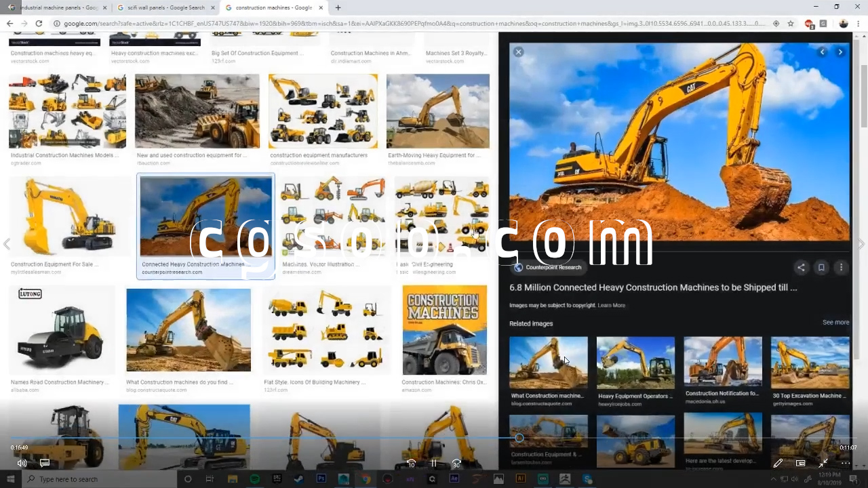Open 'New and used construction equipment' image

point(197,111)
